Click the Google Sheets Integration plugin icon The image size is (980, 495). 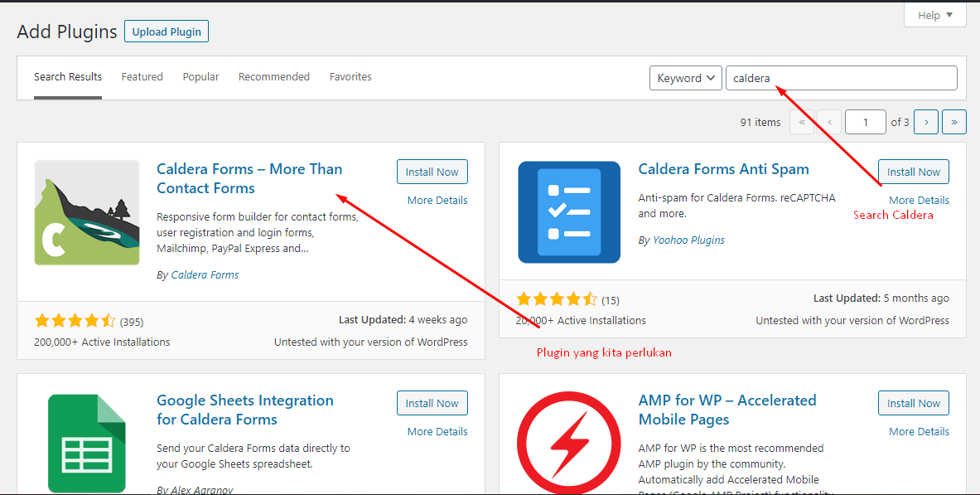coord(87,443)
